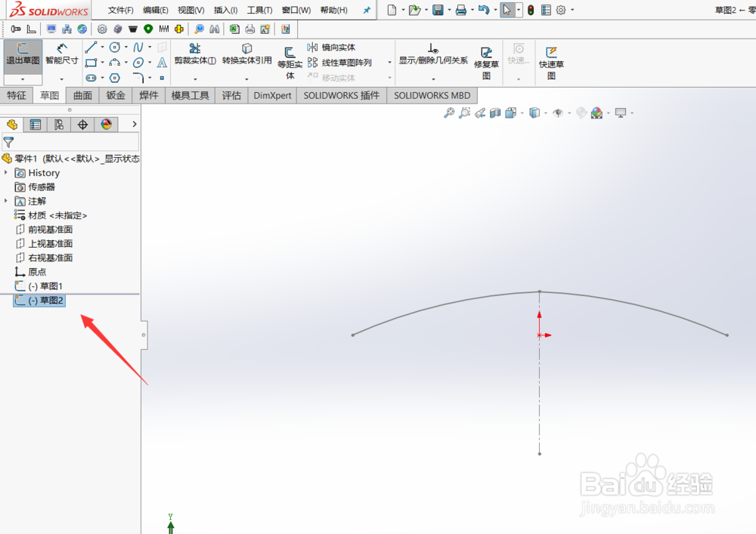
Task: Select the Spline sketch tool
Action: click(138, 47)
